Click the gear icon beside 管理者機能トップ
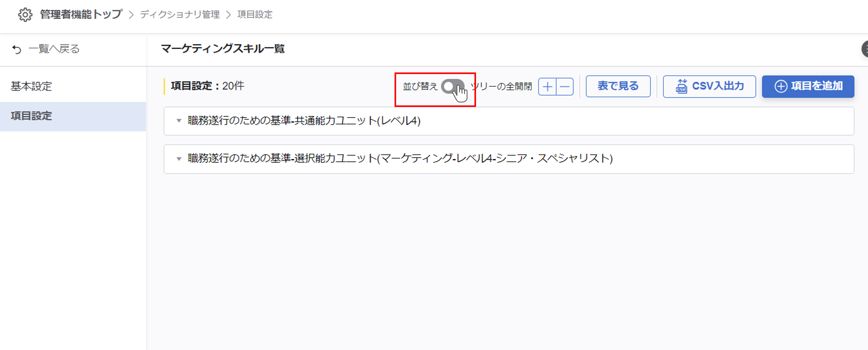 [x=25, y=14]
